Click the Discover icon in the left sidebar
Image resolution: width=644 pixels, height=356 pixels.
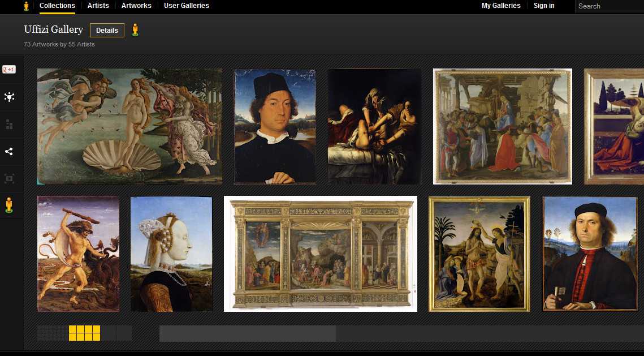[9, 97]
